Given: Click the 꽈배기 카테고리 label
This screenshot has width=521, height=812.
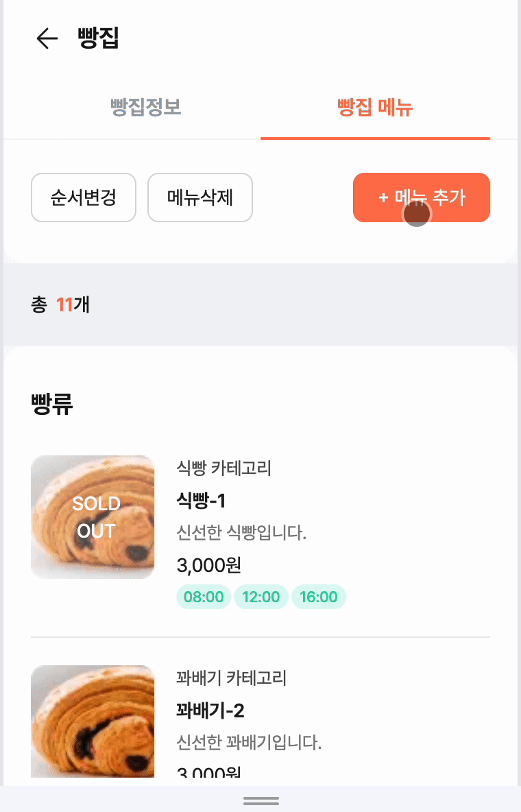Looking at the screenshot, I should (231, 678).
